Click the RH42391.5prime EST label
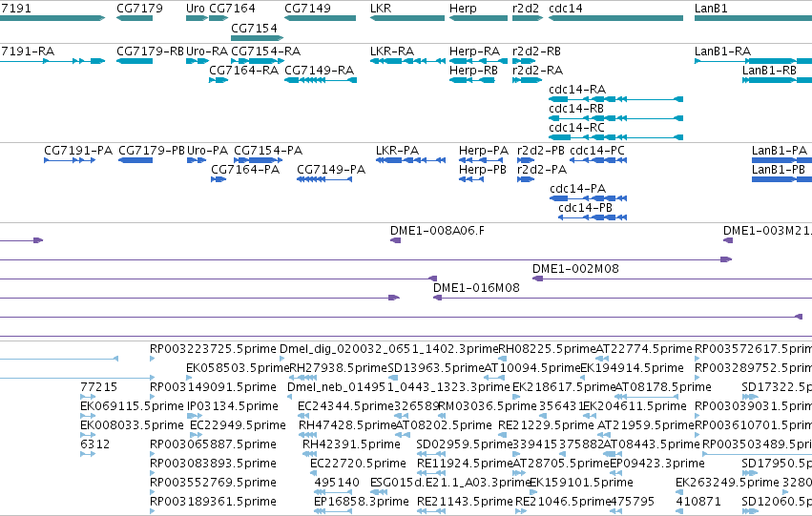 [352, 445]
